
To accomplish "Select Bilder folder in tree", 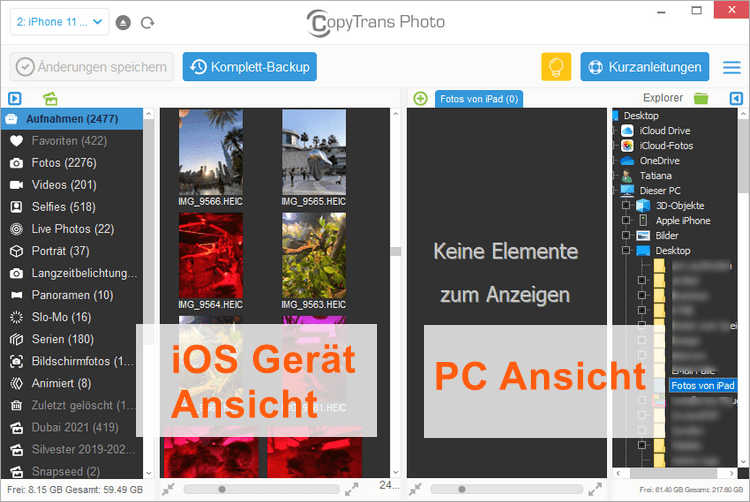I will tap(667, 235).
